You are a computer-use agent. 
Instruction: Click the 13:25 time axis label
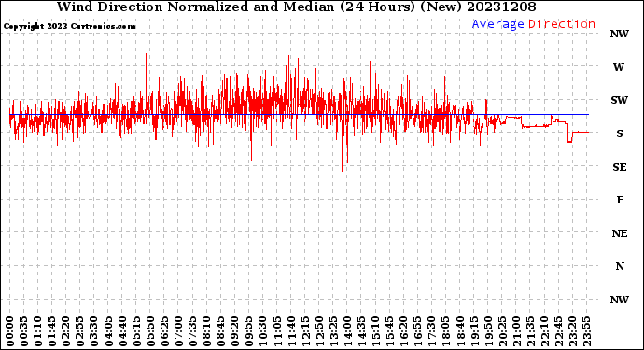333,331
